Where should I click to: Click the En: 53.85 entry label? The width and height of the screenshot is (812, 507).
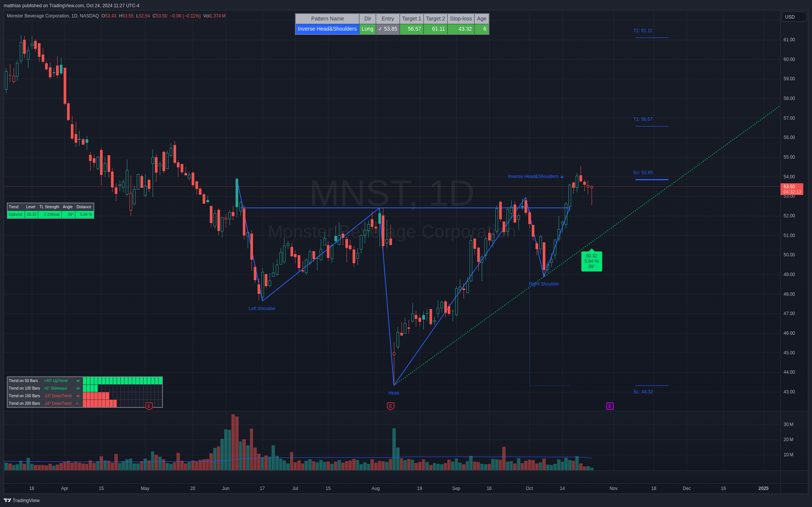[x=643, y=173]
